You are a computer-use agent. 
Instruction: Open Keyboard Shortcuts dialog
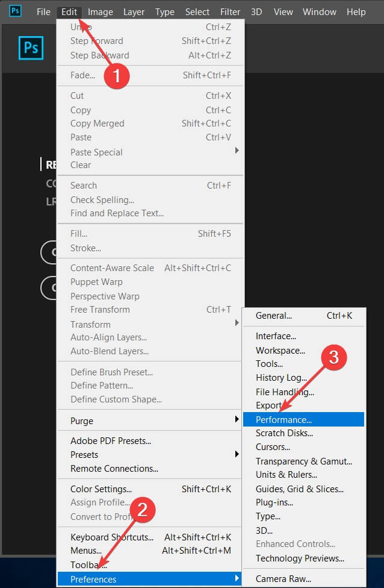pyautogui.click(x=150, y=537)
